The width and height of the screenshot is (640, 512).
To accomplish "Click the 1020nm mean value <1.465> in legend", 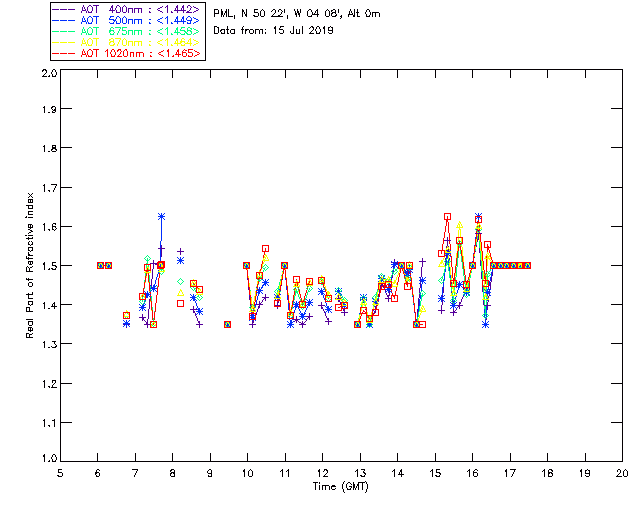I will 179,53.
